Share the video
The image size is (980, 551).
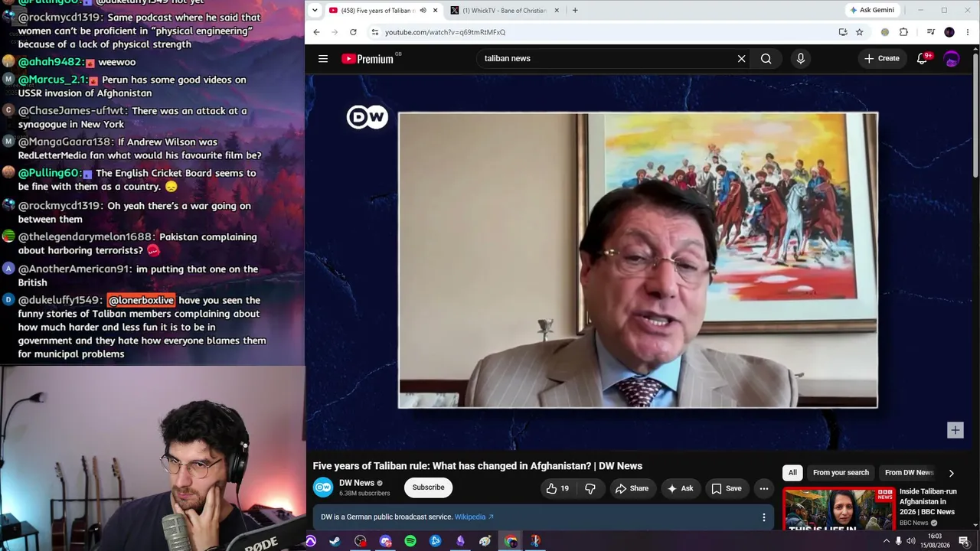coord(632,488)
